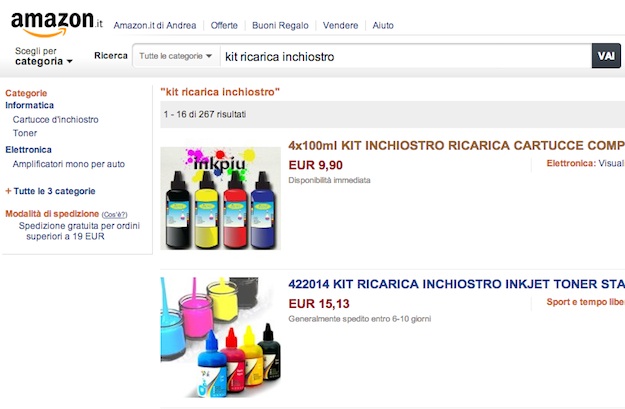This screenshot has width=625, height=409.
Task: Open 422014 KIT RICARICA INCHIOSTRO INKJET title
Action: 456,284
